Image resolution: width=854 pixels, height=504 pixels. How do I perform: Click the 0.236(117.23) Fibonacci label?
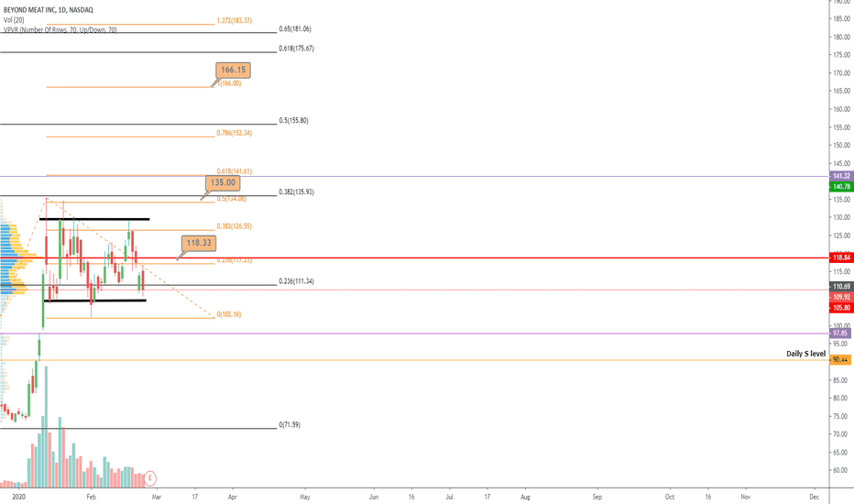pos(235,260)
